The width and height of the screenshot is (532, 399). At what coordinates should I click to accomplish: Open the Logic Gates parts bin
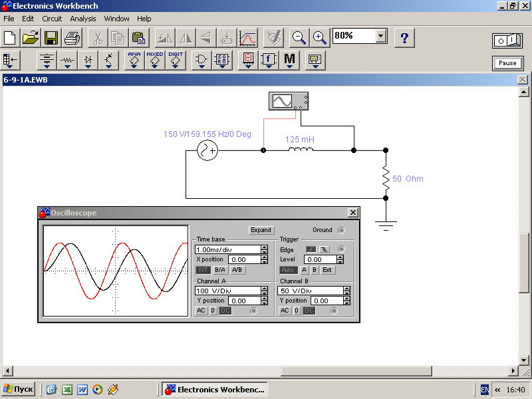[x=201, y=61]
